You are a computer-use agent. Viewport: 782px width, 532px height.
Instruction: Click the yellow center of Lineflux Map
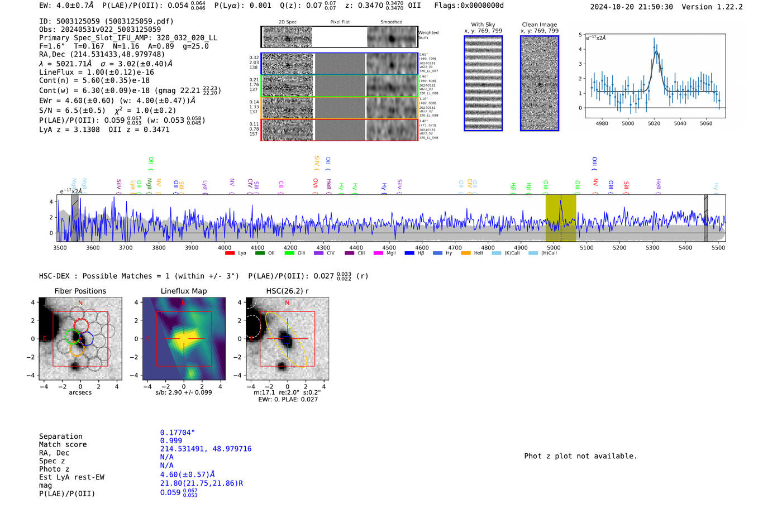184,338
